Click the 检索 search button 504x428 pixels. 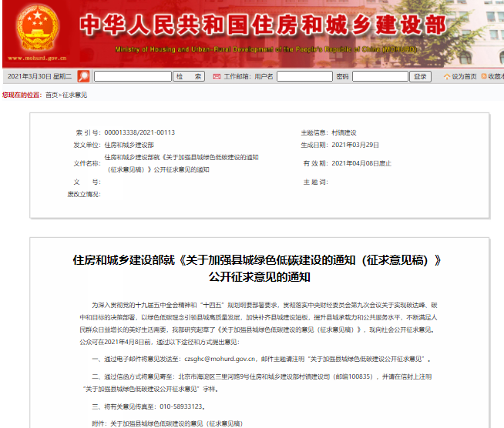point(189,76)
